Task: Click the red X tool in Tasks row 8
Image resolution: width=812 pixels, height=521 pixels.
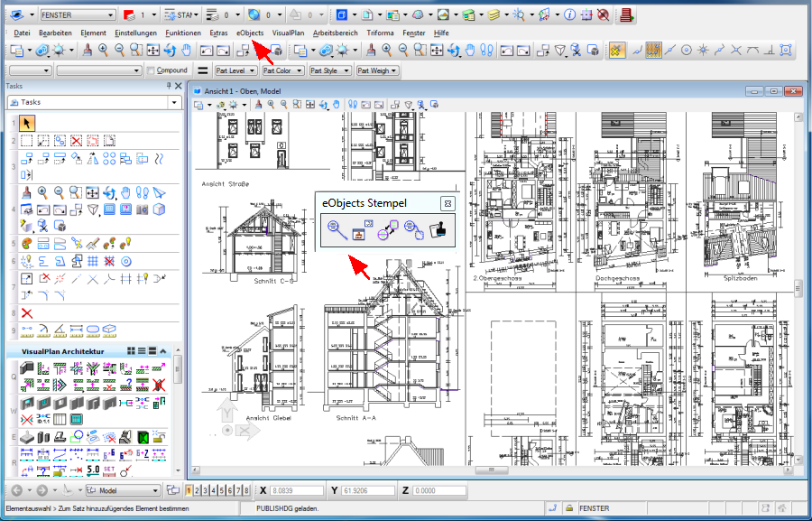Action: pyautogui.click(x=27, y=313)
